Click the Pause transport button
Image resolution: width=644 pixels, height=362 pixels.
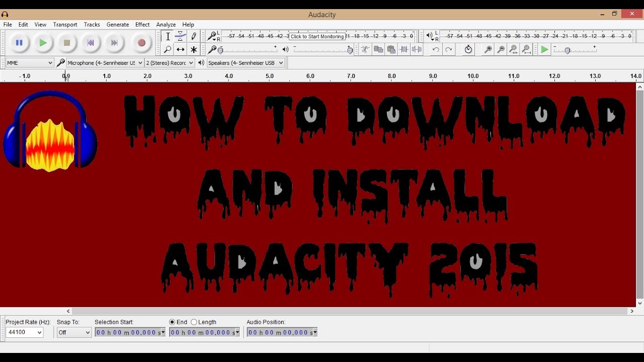point(19,43)
